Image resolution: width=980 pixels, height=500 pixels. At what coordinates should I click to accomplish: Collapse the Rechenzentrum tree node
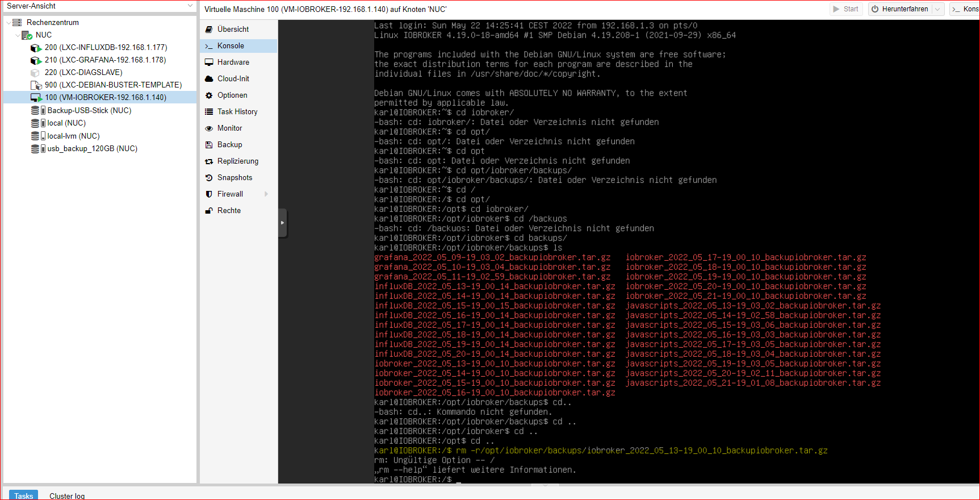(x=9, y=22)
